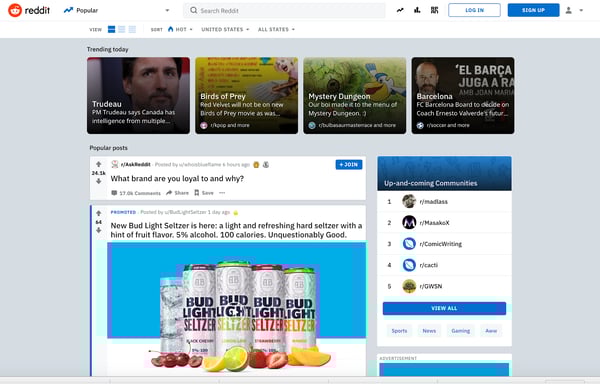
Task: Click the JOIN button for r/AskReddit
Action: (x=349, y=164)
